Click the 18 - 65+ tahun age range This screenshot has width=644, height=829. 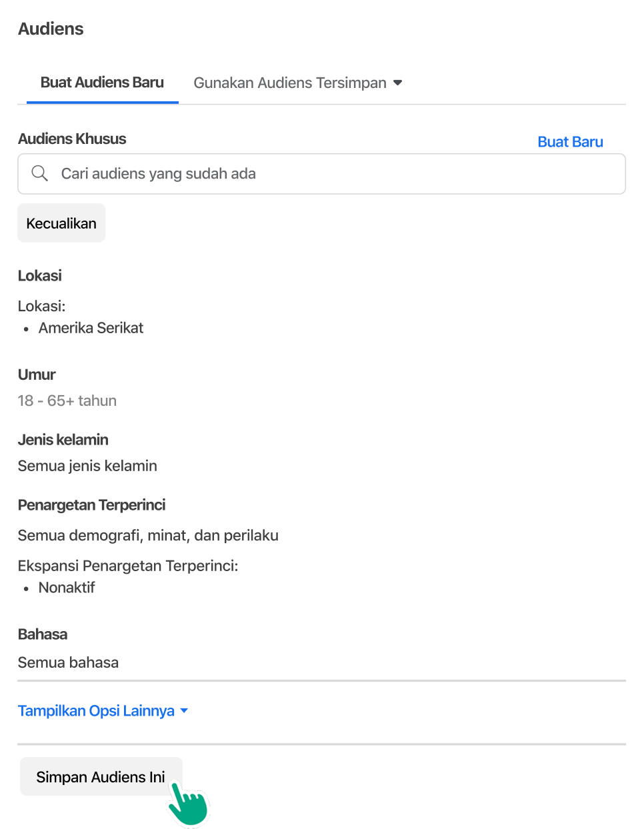tap(67, 401)
